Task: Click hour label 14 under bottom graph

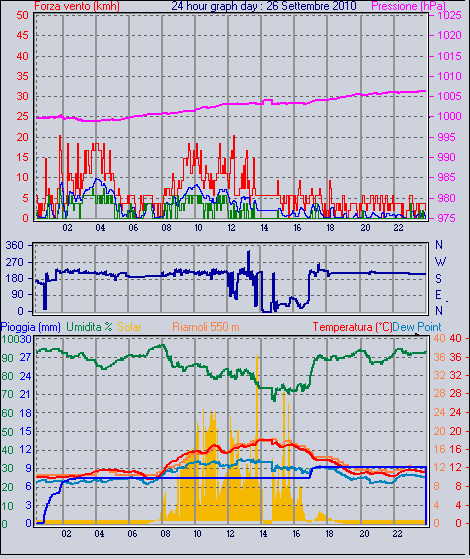Action: (263, 534)
